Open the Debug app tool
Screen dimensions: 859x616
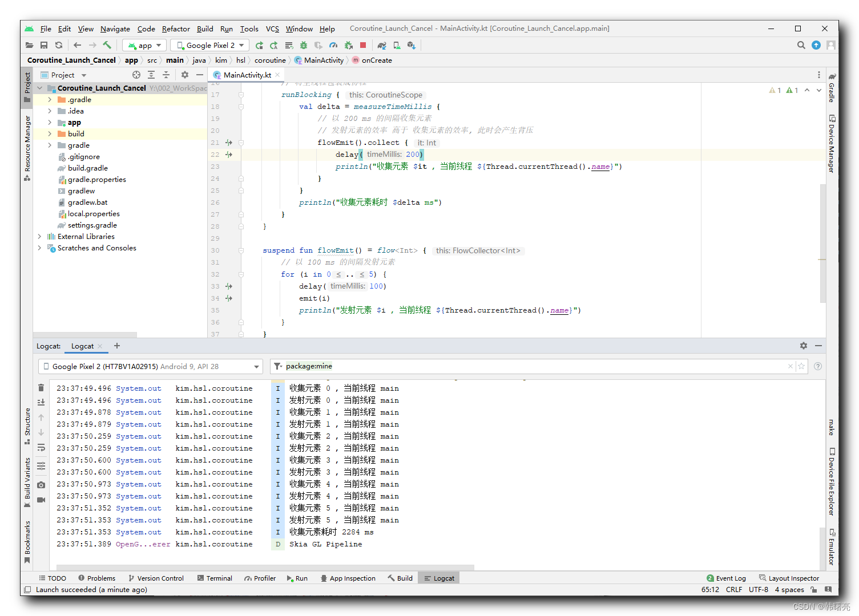[x=303, y=45]
